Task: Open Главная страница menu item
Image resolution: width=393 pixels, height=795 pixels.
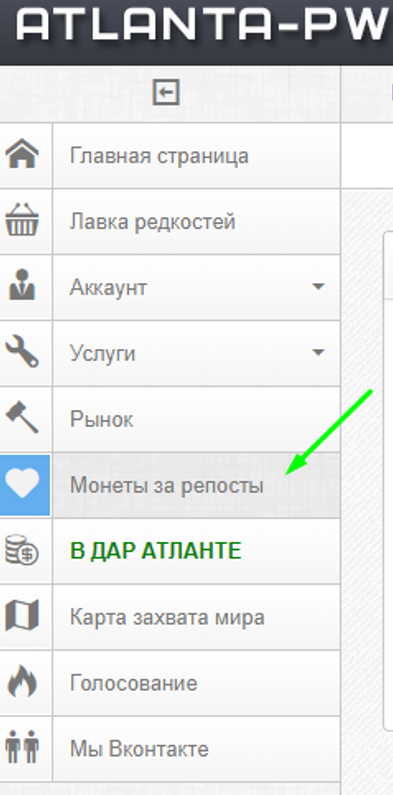Action: tap(196, 156)
